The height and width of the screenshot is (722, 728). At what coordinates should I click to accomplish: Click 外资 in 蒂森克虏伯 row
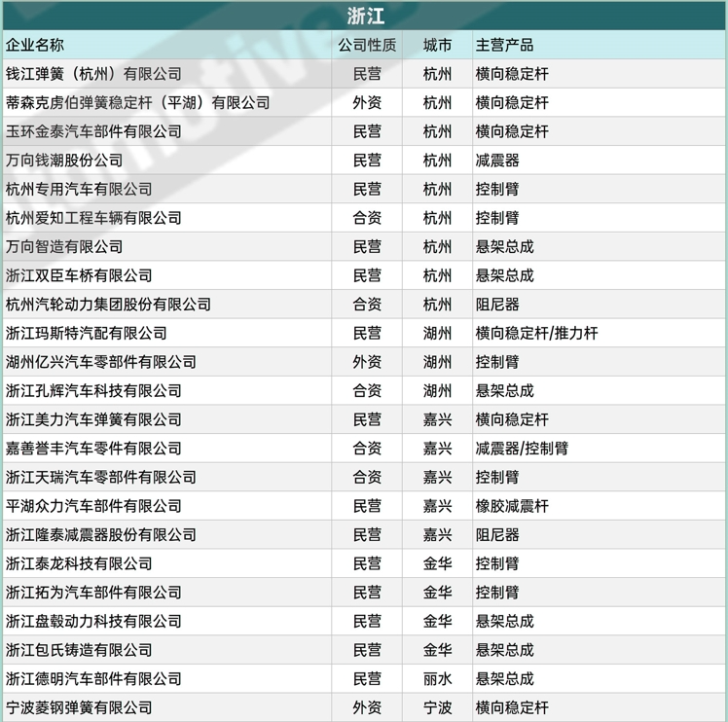tap(367, 102)
